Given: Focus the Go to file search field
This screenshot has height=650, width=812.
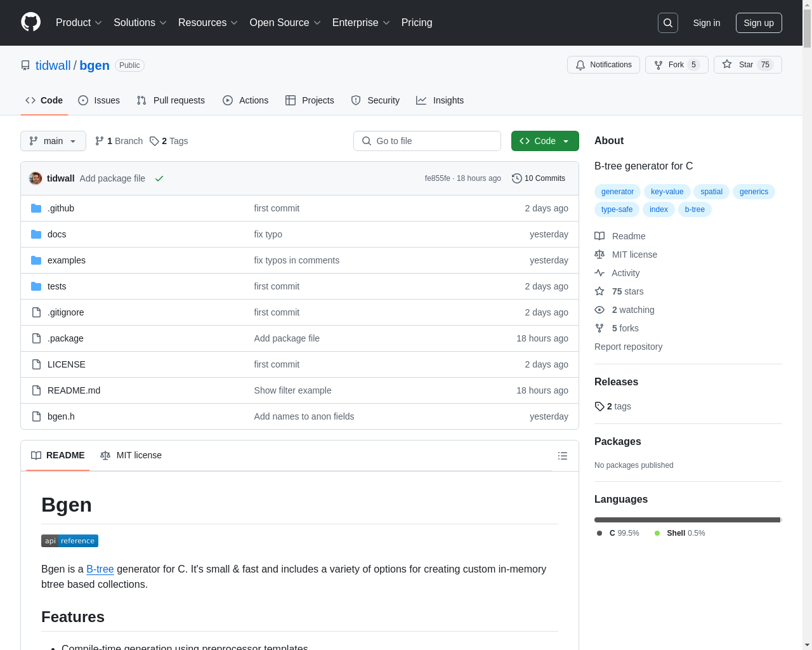Looking at the screenshot, I should click(x=427, y=141).
